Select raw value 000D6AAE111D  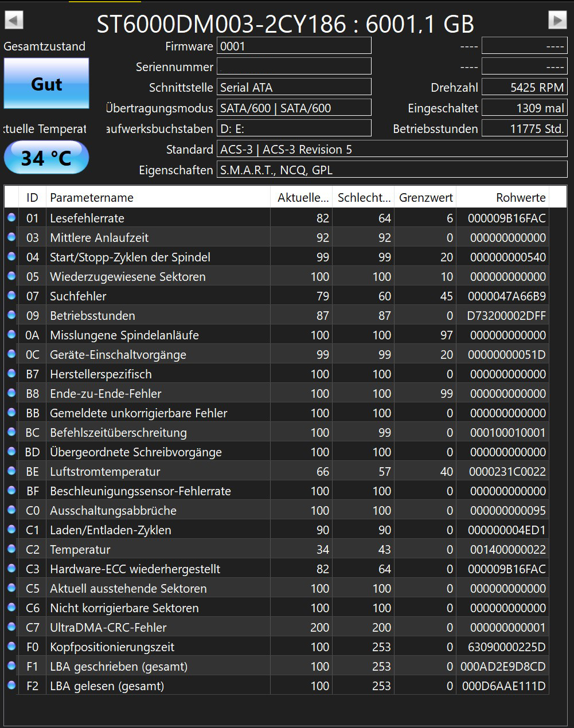tap(504, 686)
